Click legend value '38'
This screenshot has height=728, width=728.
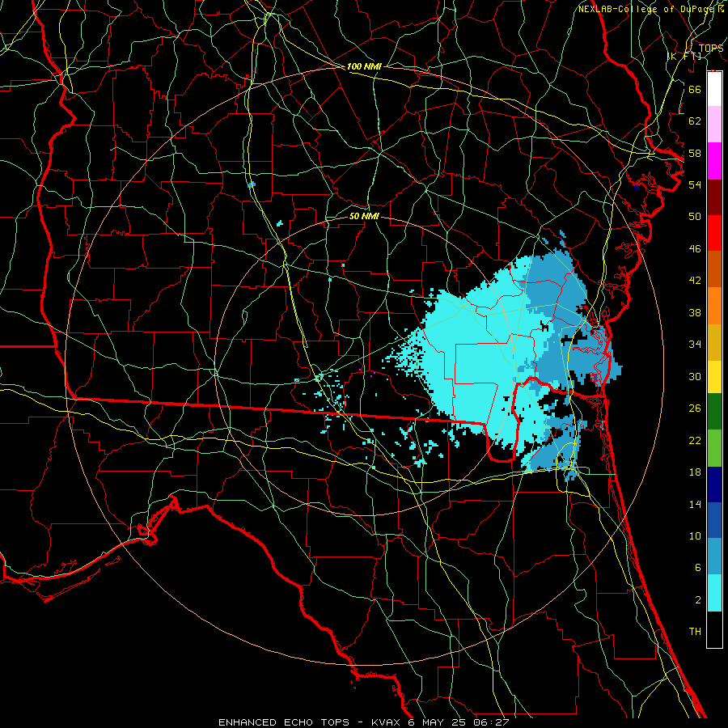pos(695,312)
